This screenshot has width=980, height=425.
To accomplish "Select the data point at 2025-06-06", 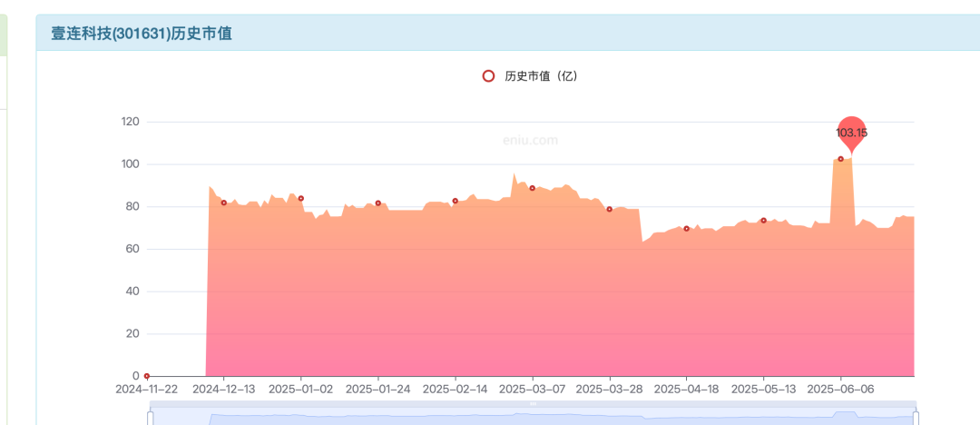I will point(840,159).
